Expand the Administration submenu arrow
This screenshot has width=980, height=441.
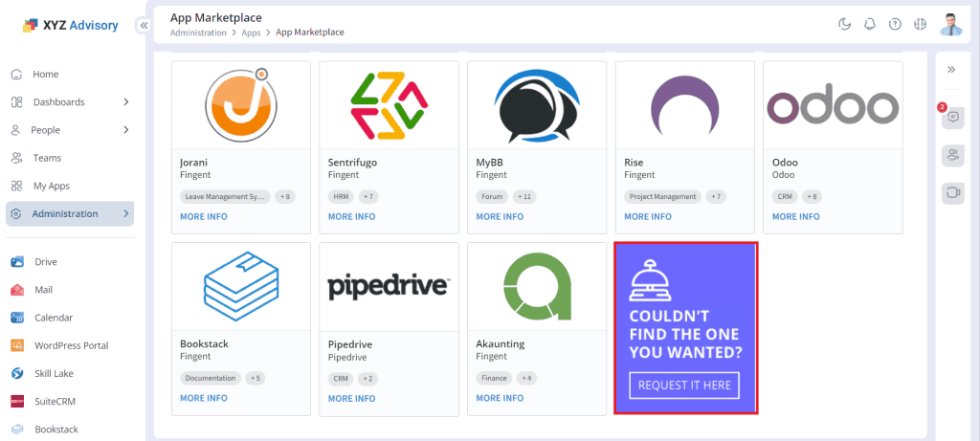point(125,213)
